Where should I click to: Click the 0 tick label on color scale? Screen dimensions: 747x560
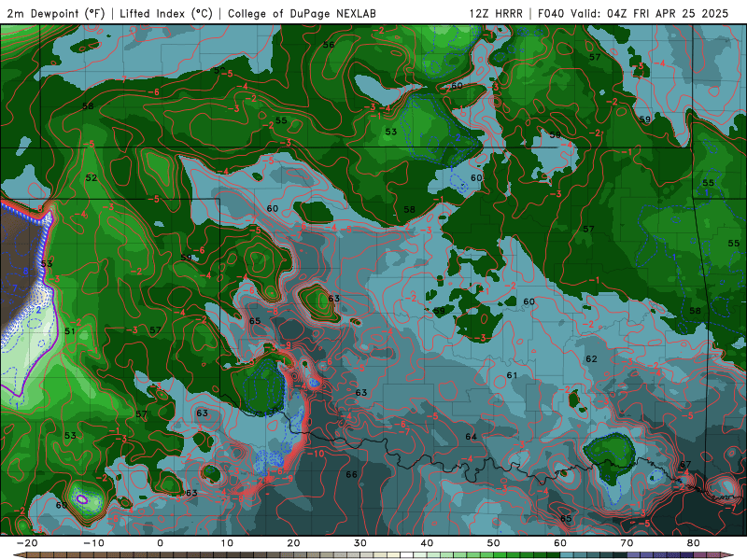coord(160,543)
